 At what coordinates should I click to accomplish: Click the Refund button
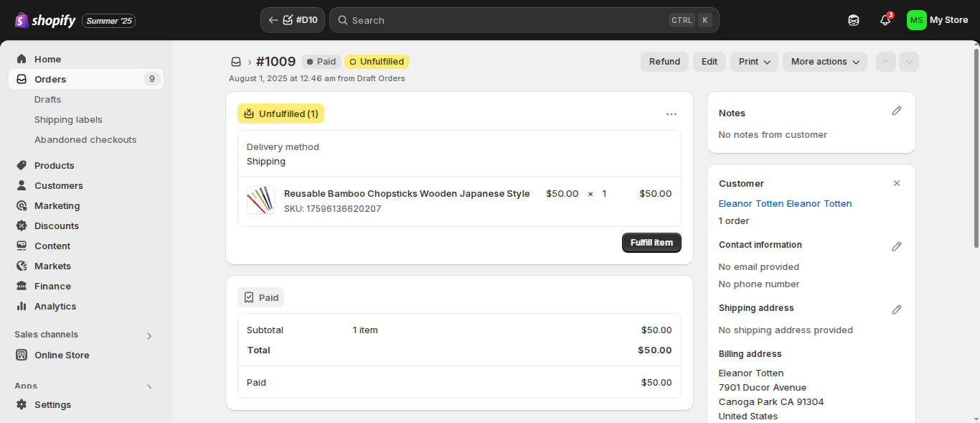tap(664, 62)
